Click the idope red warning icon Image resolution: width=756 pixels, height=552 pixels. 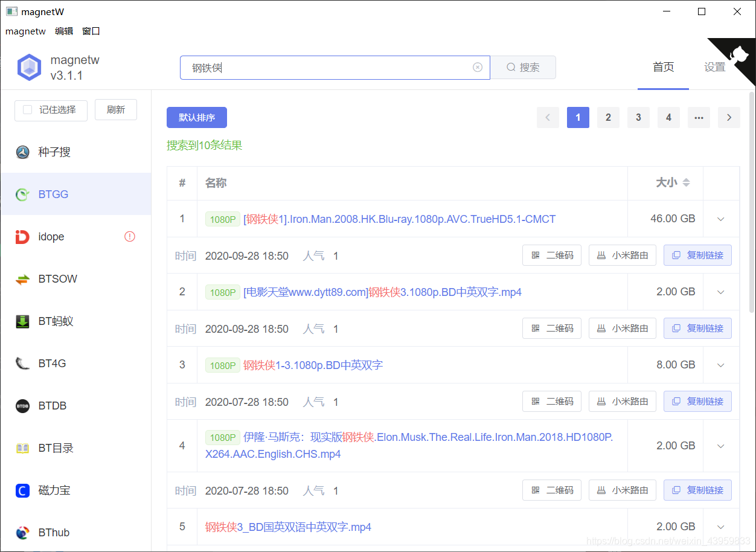130,237
